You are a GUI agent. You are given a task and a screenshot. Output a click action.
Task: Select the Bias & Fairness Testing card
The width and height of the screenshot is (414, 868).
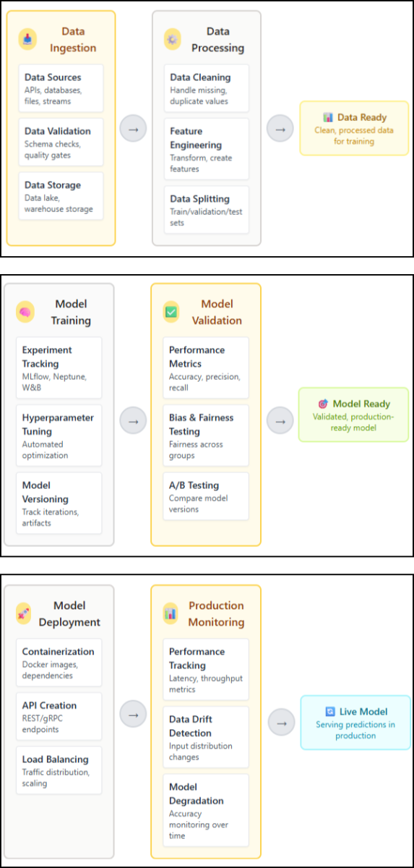pos(206,435)
